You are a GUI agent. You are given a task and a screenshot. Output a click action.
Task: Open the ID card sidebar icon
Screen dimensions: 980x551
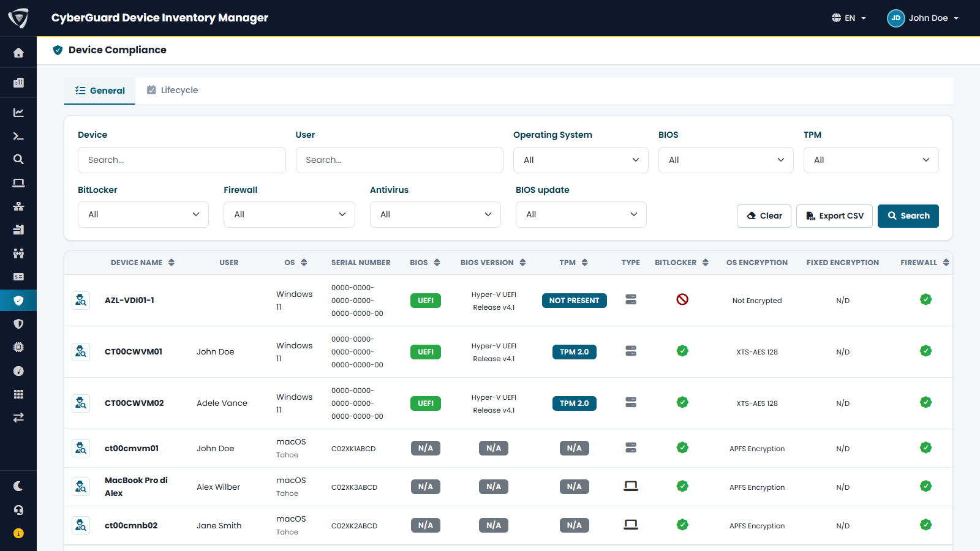(18, 277)
